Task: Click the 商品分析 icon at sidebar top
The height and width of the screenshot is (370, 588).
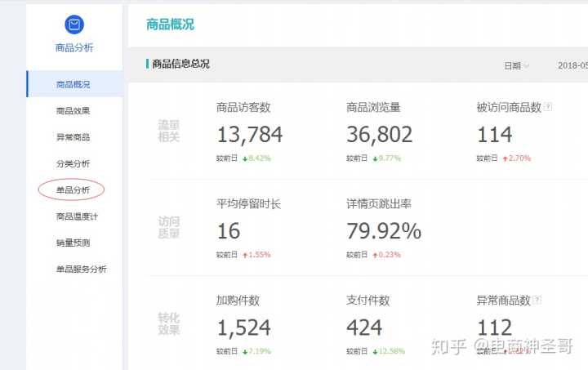Action: coord(73,25)
